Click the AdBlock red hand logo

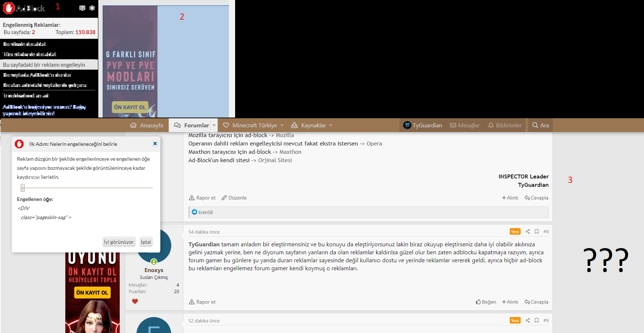pos(9,8)
